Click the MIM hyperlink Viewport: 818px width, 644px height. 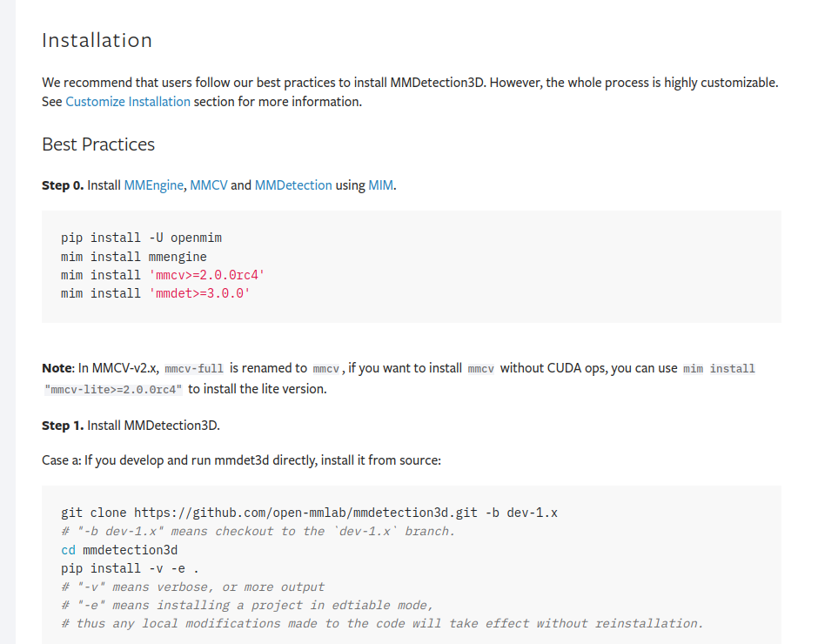point(381,185)
